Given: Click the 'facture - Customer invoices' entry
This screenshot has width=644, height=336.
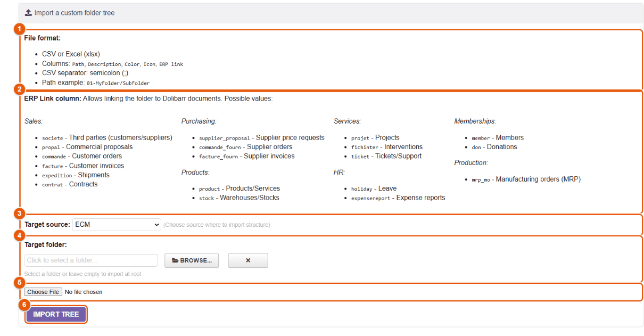Looking at the screenshot, I should (x=83, y=166).
